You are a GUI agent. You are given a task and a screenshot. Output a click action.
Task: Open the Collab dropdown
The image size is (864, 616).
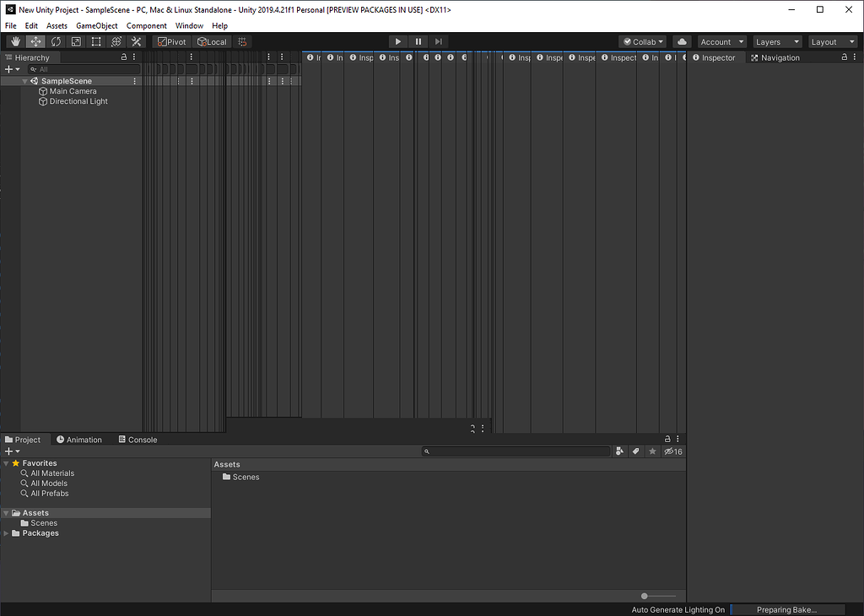point(642,41)
